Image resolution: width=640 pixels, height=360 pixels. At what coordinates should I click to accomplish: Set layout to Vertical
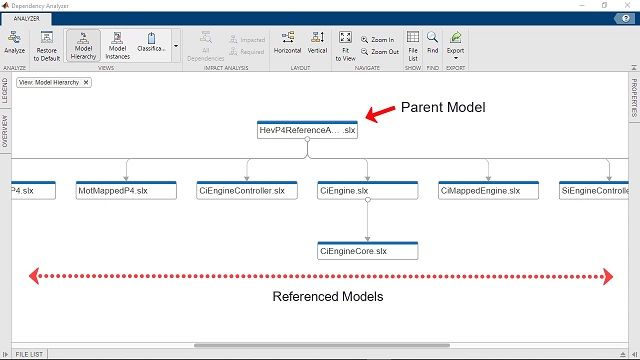tap(317, 43)
